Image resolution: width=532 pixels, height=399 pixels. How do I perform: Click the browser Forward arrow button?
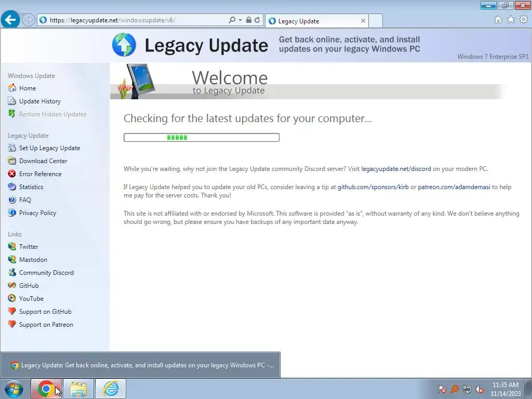click(29, 20)
